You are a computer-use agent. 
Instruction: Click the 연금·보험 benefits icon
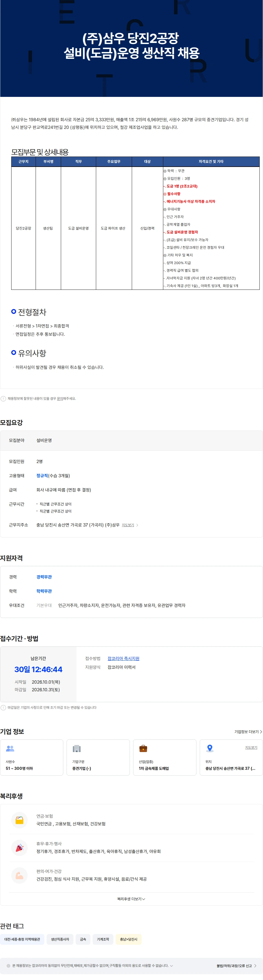[x=19, y=820]
